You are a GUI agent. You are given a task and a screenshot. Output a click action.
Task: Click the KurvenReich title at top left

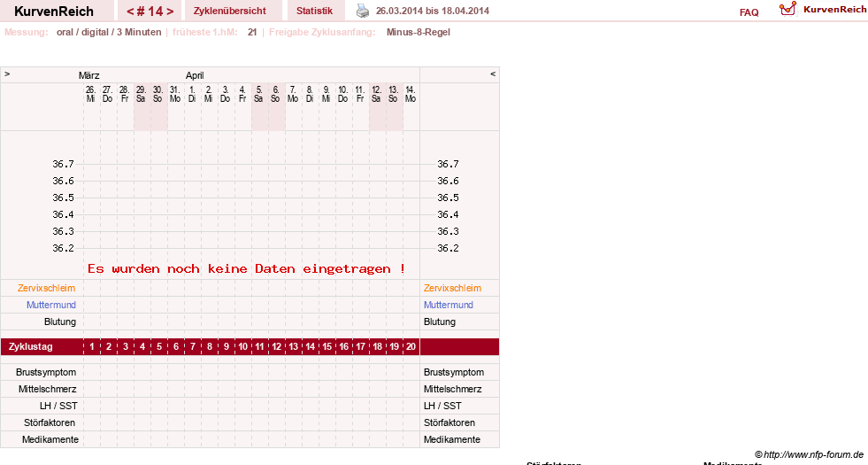(x=54, y=12)
